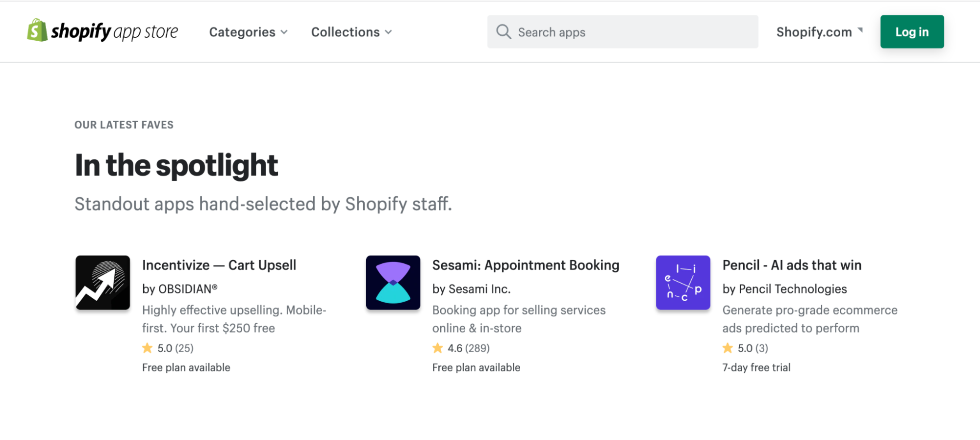Click the 'In the spotlight' heading
The width and height of the screenshot is (980, 440).
point(176,165)
